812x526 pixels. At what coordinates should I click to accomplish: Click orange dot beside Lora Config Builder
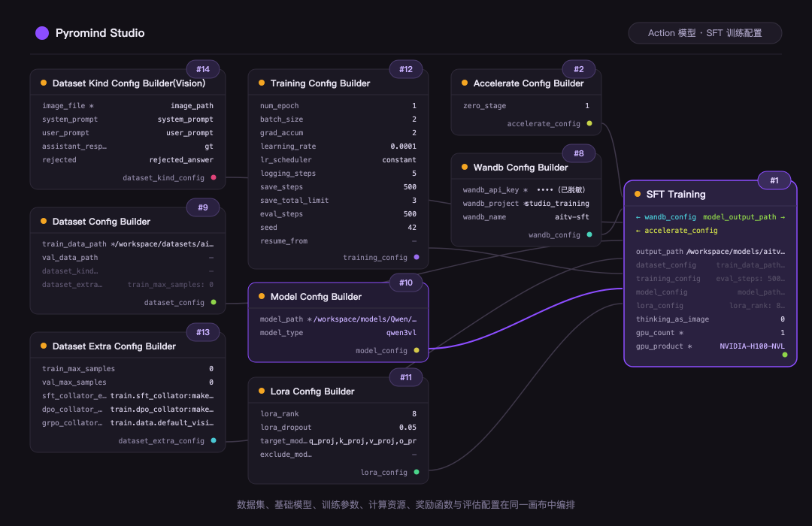262,391
